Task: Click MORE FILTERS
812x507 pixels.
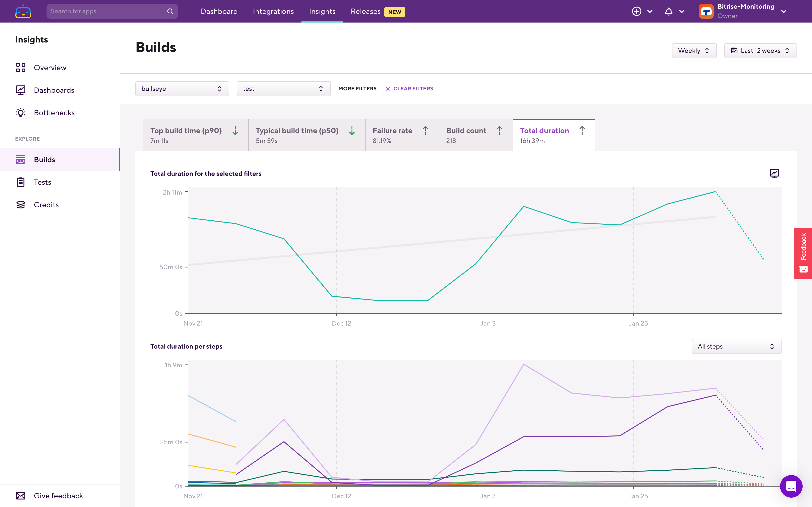Action: 357,88
